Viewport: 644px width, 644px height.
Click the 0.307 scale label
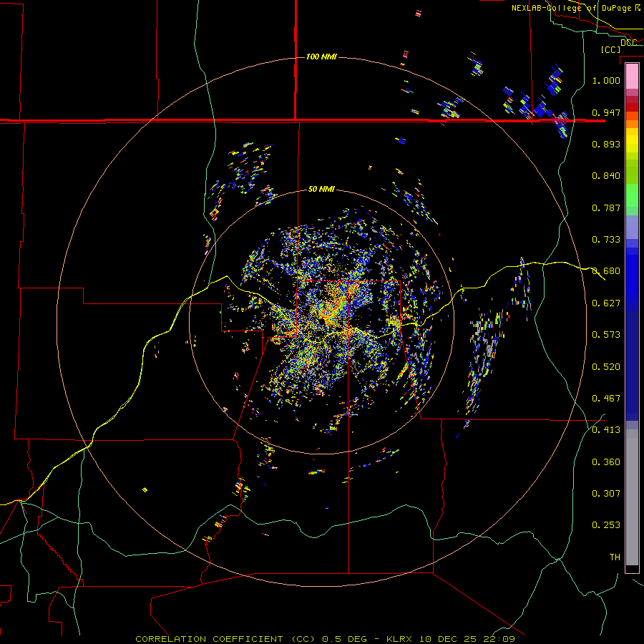[606, 493]
